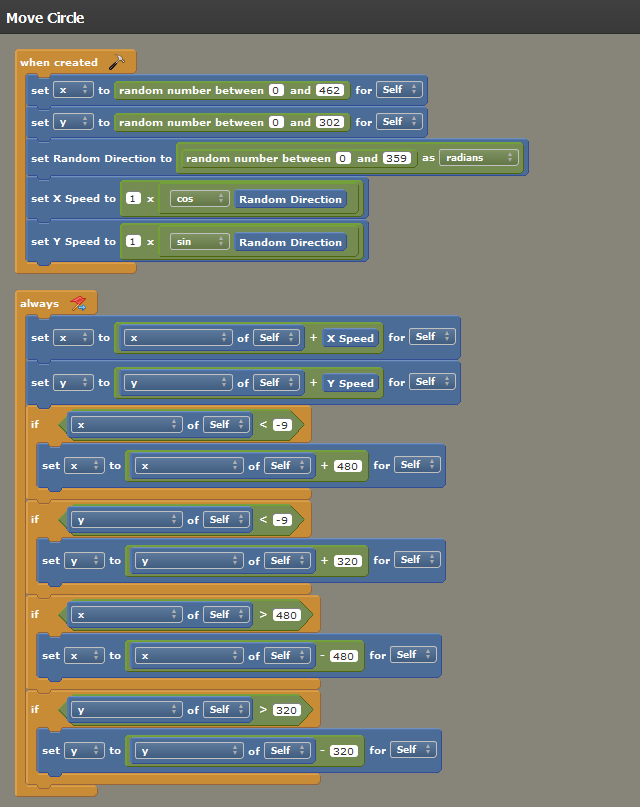Screen dimensions: 640x807
Task: Edit the -9 value in x less-than condition
Action: point(282,425)
